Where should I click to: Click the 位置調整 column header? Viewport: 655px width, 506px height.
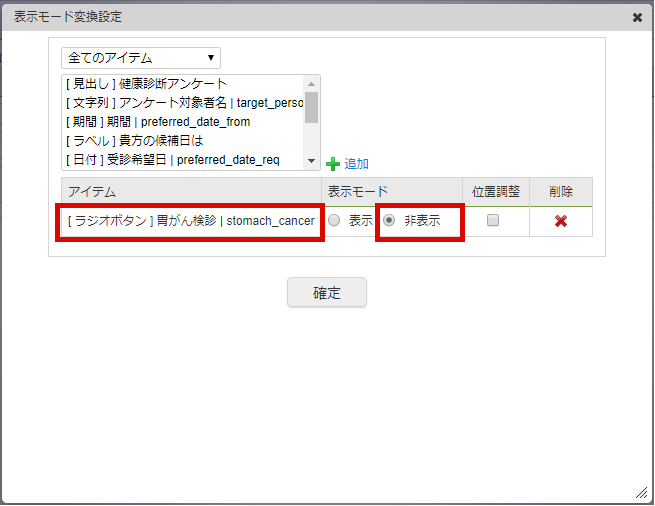tap(496, 192)
